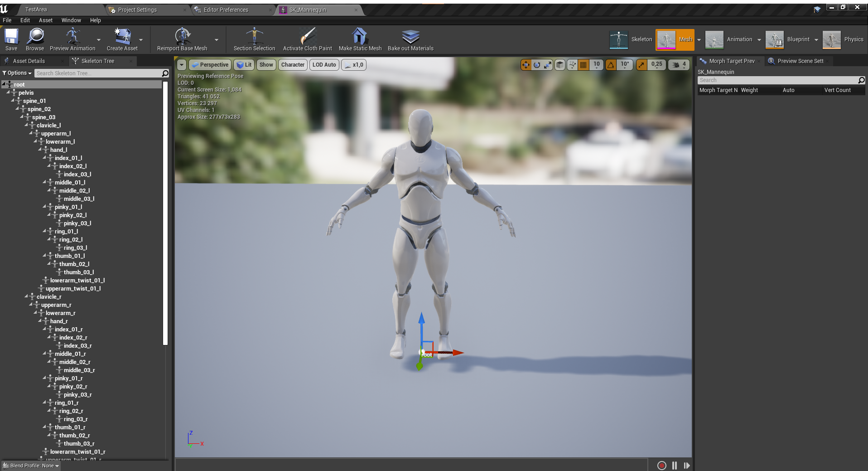This screenshot has height=471, width=868.
Task: Open the Lit view mode menu
Action: point(244,65)
